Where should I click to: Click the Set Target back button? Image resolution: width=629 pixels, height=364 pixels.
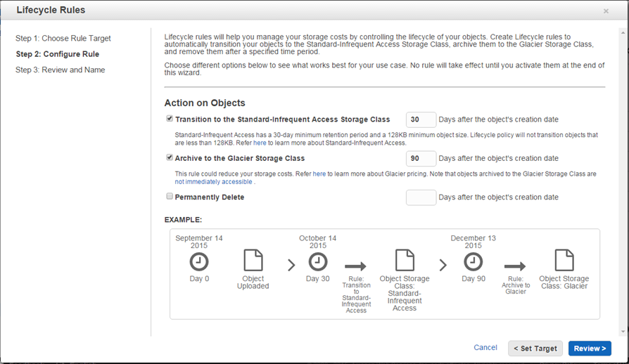tap(535, 349)
